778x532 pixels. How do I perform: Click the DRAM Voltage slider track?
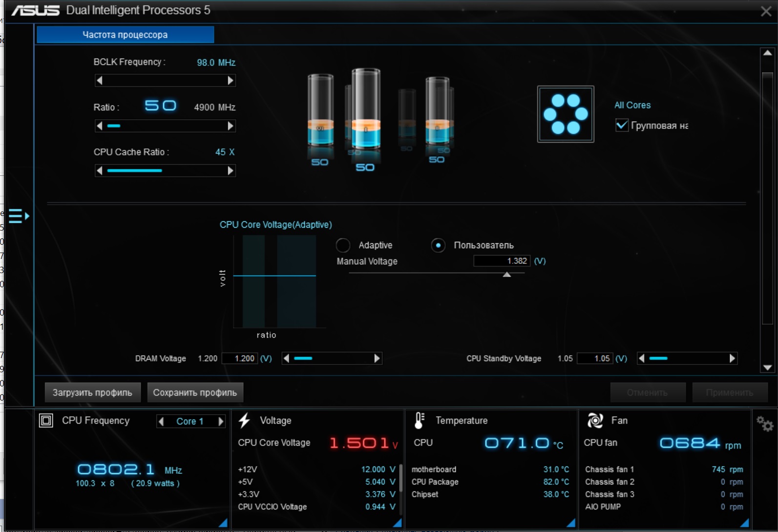[332, 359]
